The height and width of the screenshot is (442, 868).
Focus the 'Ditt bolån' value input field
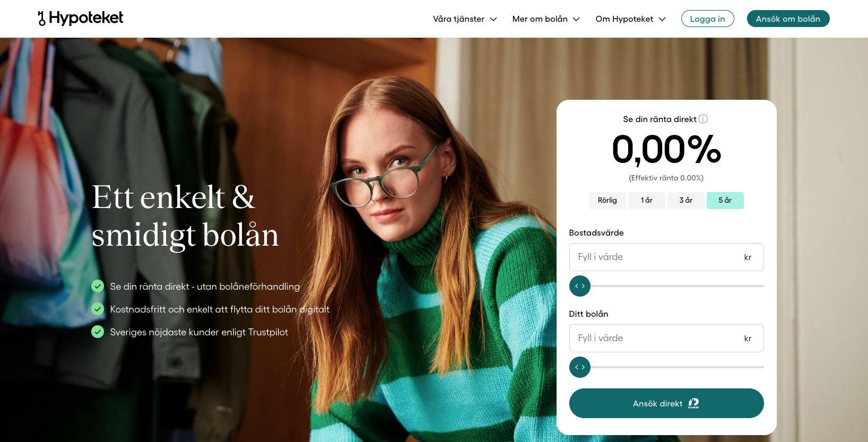666,338
